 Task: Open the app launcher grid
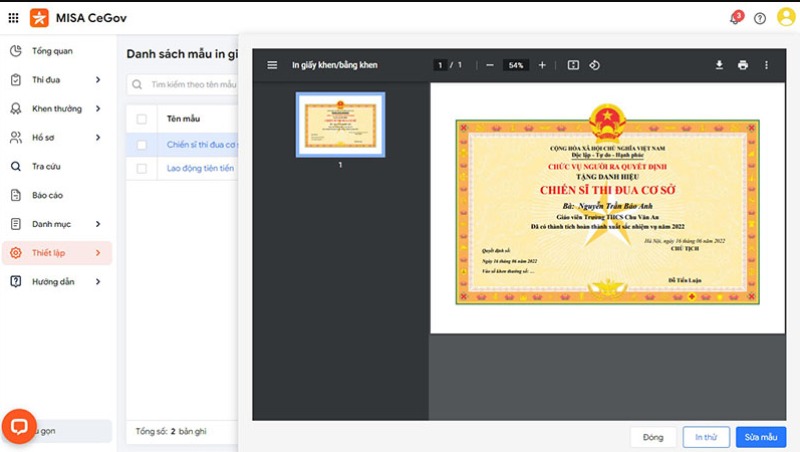pyautogui.click(x=13, y=18)
